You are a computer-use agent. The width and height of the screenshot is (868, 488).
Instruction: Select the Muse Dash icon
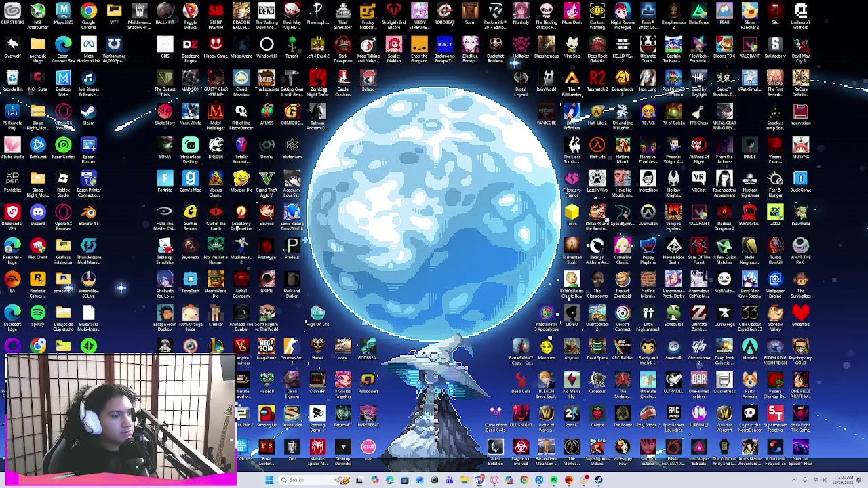572,15
